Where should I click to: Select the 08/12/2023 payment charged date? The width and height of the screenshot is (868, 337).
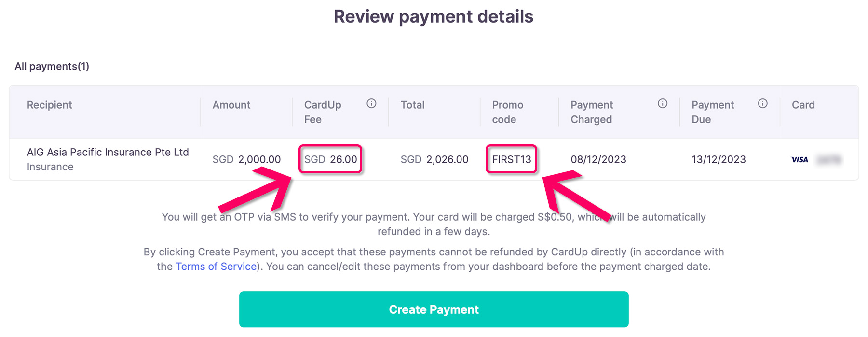tap(598, 159)
